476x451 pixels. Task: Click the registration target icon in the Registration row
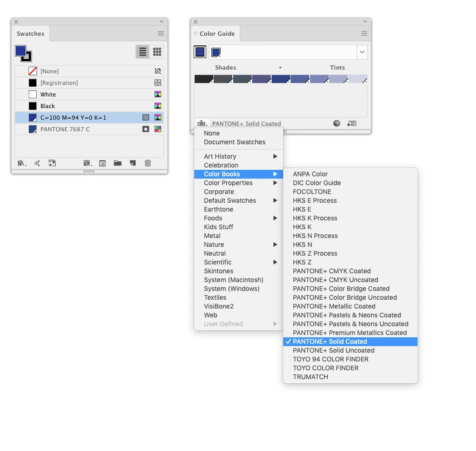(x=158, y=83)
